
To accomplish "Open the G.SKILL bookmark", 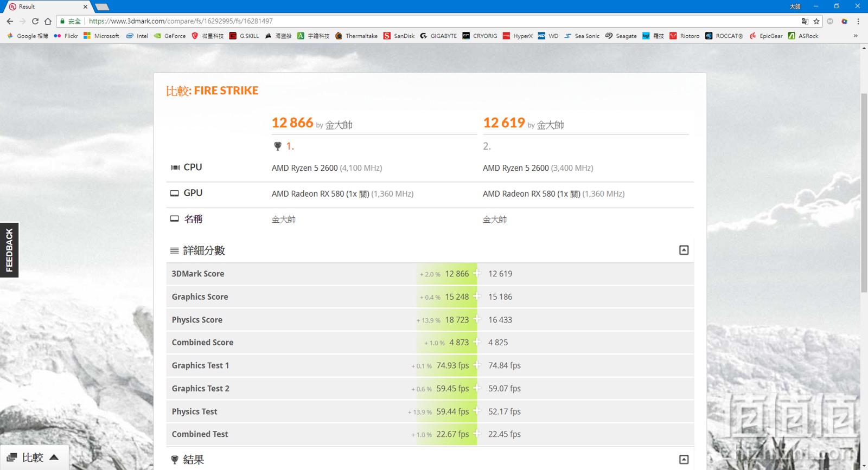I will pyautogui.click(x=244, y=36).
